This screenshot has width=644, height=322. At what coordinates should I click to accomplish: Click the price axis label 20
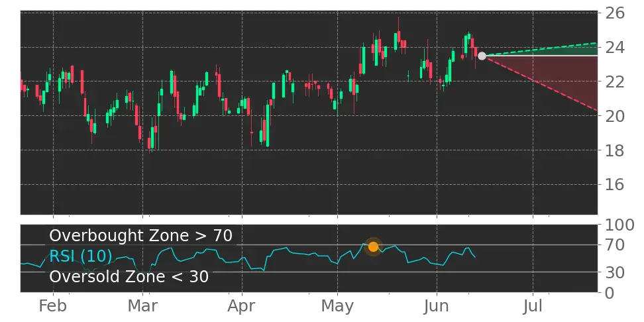614,116
